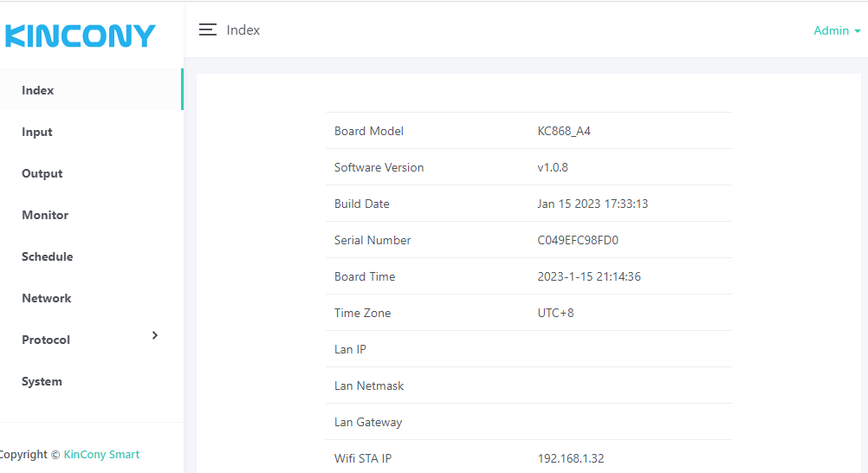Select Index in the sidebar
Screen dimensions: 868x473
pos(38,90)
